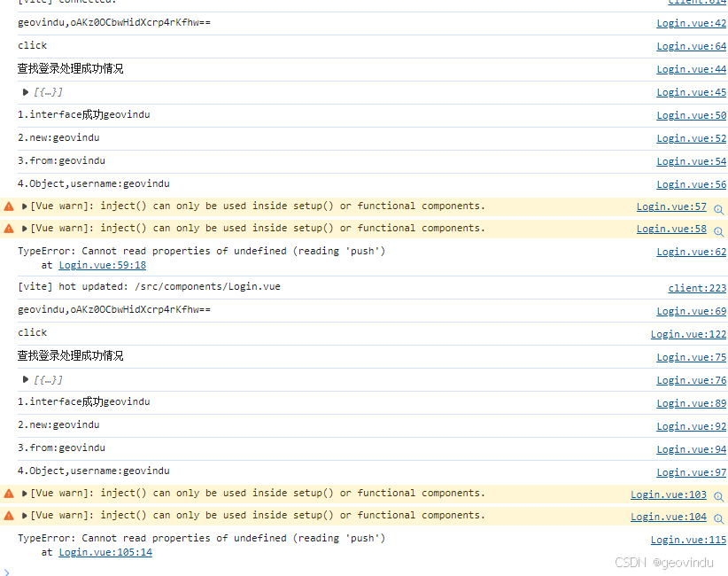Open source link Login.vue:122
The width and height of the screenshot is (728, 576).
point(688,334)
